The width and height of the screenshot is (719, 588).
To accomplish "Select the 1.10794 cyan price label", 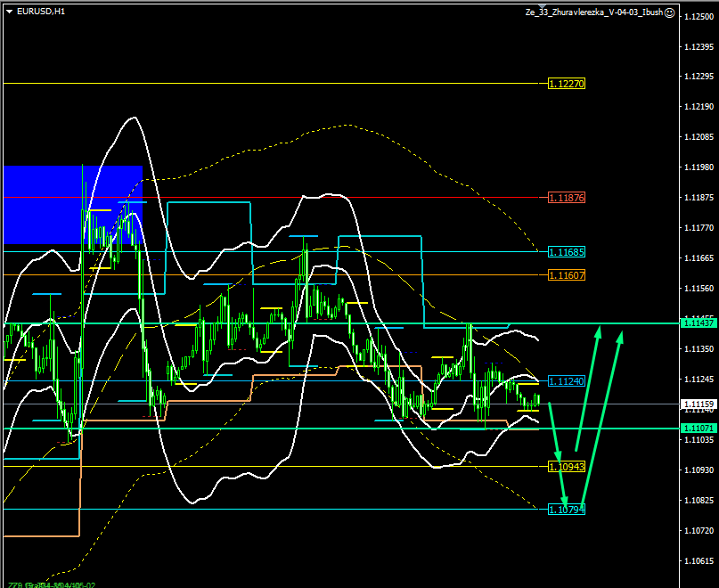I will (x=567, y=510).
